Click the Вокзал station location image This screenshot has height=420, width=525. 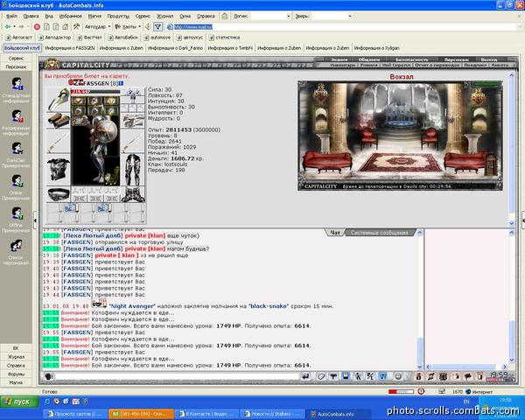click(x=400, y=136)
